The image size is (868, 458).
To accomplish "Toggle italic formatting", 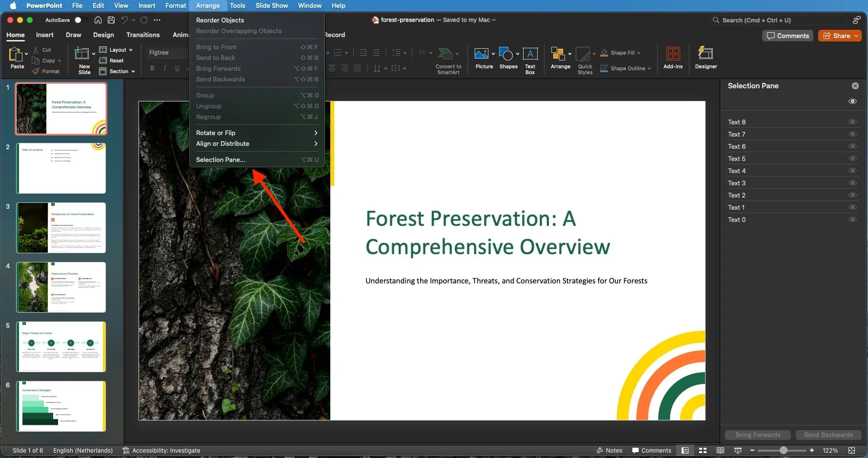I will click(164, 68).
